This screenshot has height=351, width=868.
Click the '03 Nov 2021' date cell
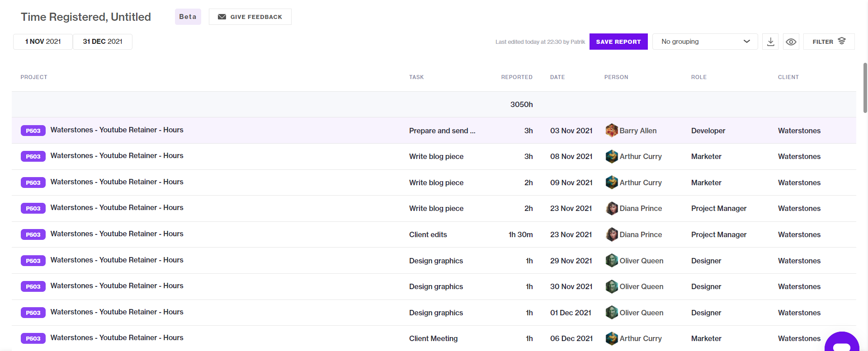click(571, 131)
